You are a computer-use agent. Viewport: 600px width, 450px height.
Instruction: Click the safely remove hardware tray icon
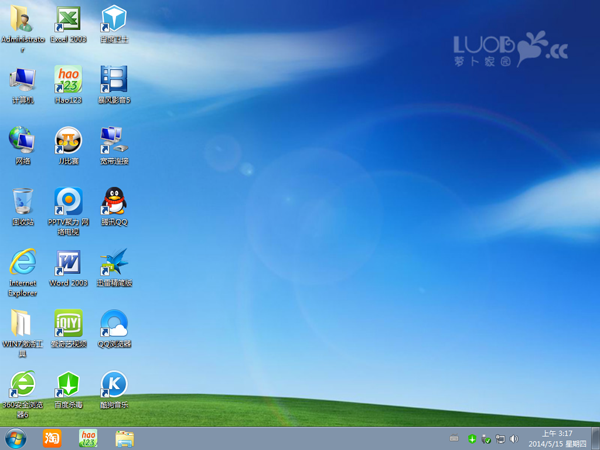486,439
